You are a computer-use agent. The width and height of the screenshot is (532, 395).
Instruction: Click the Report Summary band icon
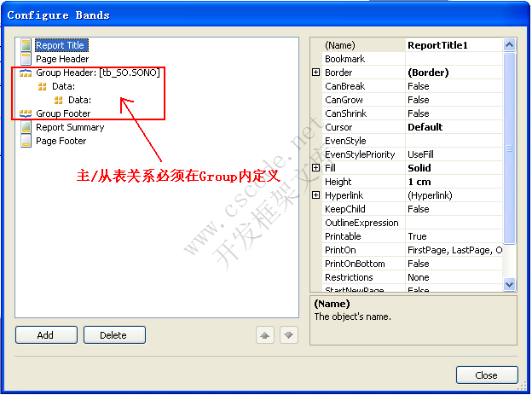(x=26, y=127)
